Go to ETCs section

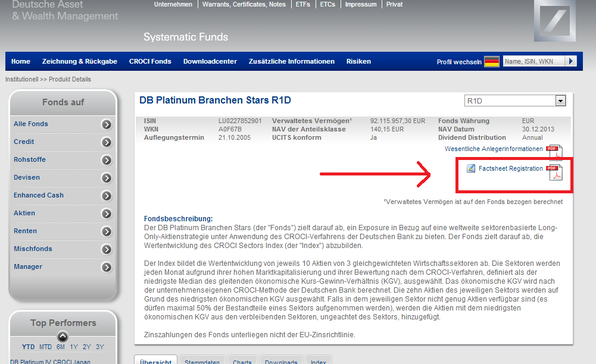(x=327, y=4)
